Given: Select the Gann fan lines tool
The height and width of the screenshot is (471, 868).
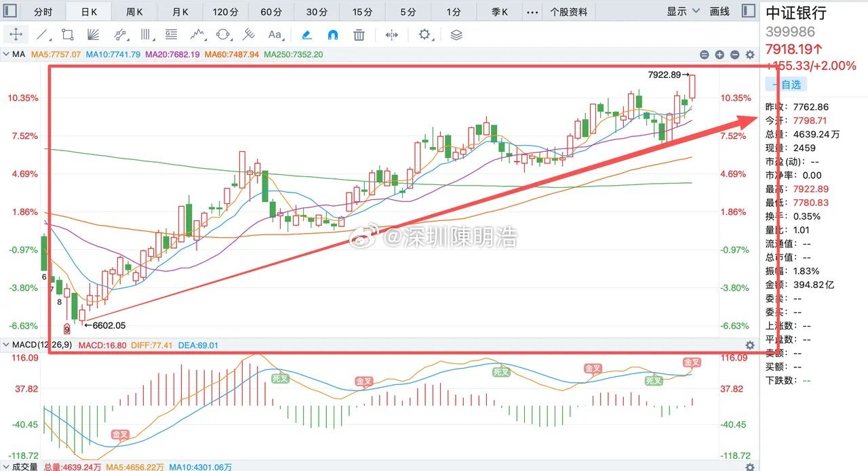Looking at the screenshot, I should pyautogui.click(x=94, y=35).
